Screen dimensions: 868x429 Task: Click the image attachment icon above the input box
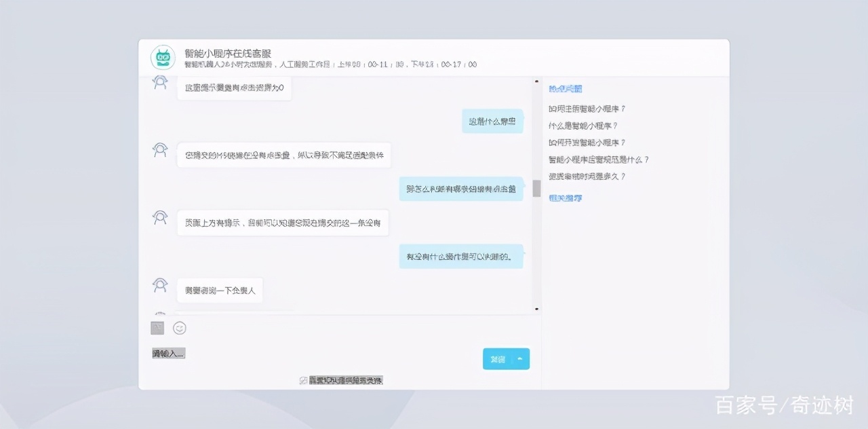pyautogui.click(x=157, y=327)
